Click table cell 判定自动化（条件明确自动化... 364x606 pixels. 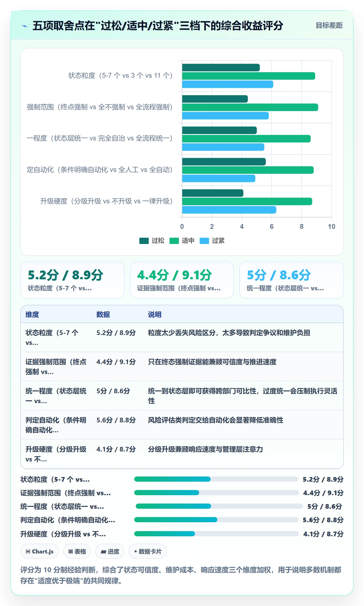(x=56, y=425)
